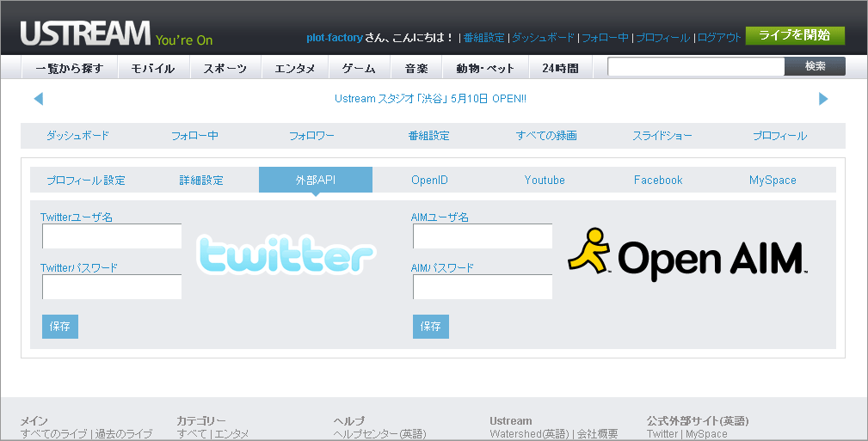
Task: Switch to the Facebook tab
Action: (658, 180)
